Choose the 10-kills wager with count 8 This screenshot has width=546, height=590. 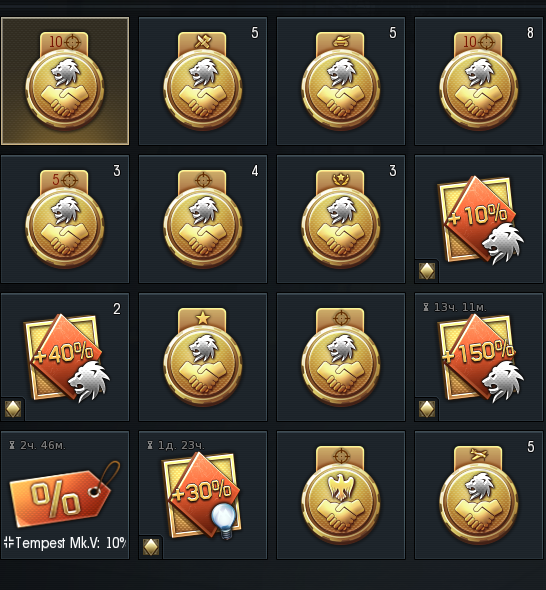[x=479, y=81]
